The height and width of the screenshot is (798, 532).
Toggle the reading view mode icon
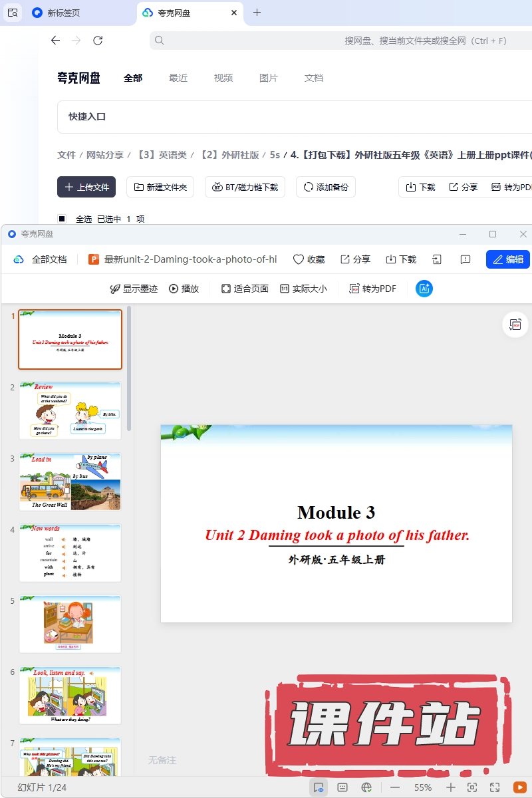(x=319, y=787)
